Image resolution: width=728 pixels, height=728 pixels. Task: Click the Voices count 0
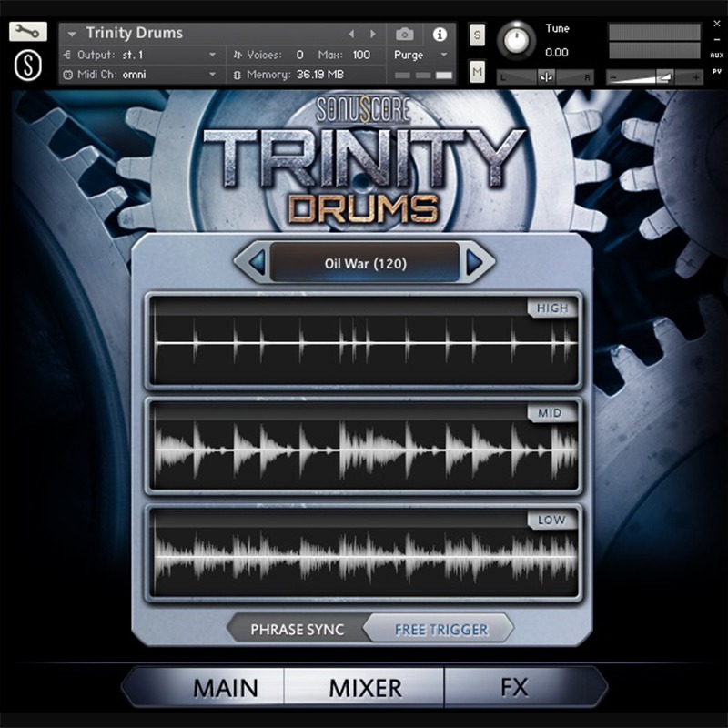pos(300,55)
